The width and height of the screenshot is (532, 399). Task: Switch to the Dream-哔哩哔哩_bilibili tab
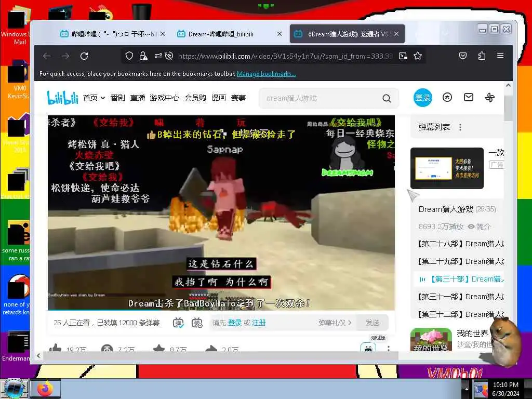pyautogui.click(x=220, y=34)
